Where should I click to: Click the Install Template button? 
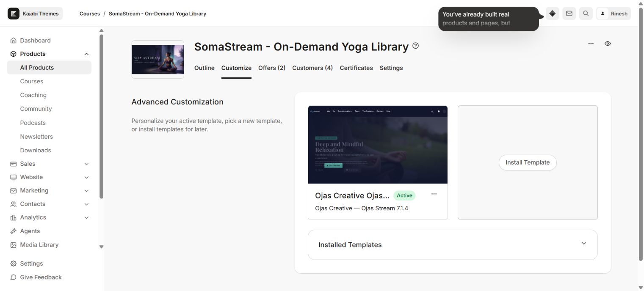[528, 162]
